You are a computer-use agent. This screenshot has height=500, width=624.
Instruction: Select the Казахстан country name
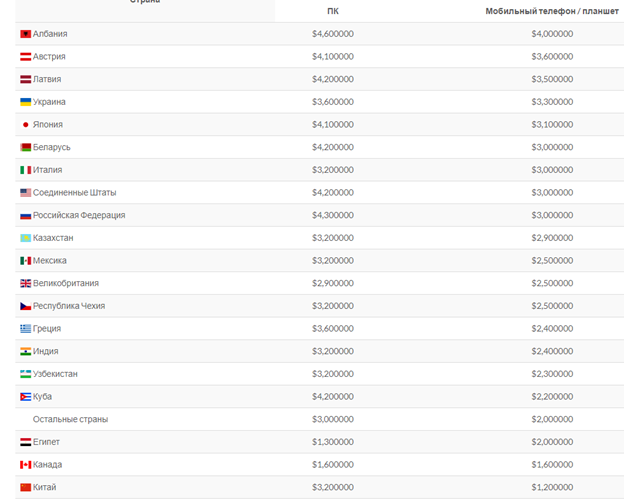coord(53,238)
